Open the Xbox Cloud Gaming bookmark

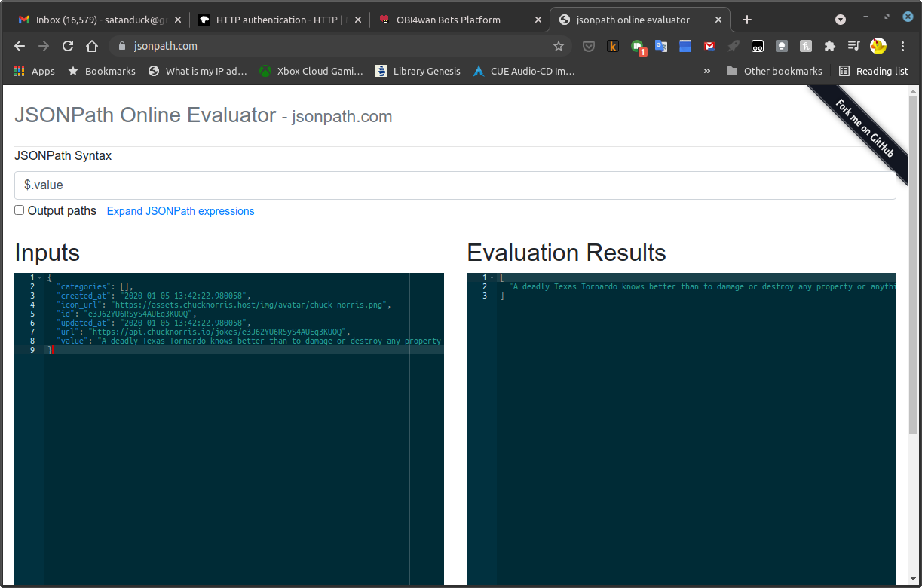pyautogui.click(x=311, y=71)
